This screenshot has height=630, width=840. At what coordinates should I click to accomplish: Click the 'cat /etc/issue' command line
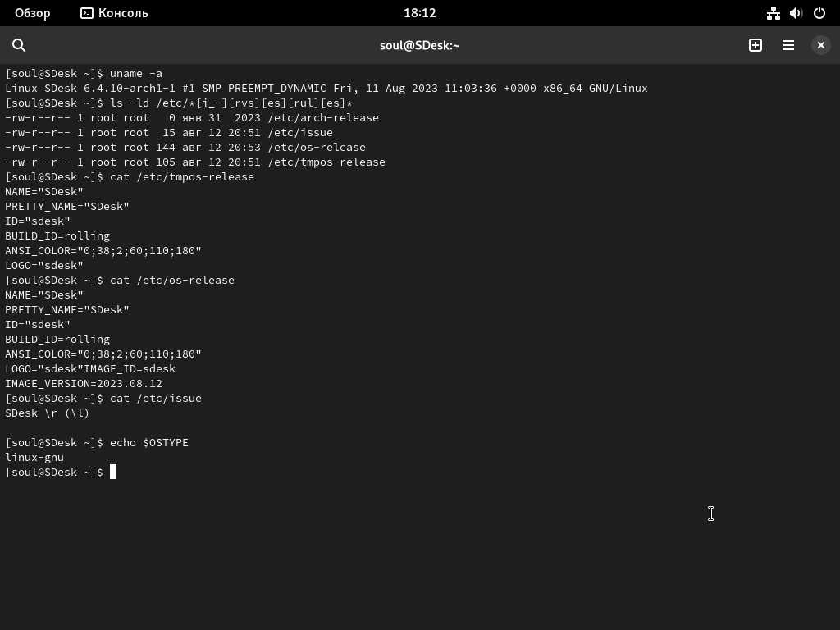pyautogui.click(x=103, y=399)
